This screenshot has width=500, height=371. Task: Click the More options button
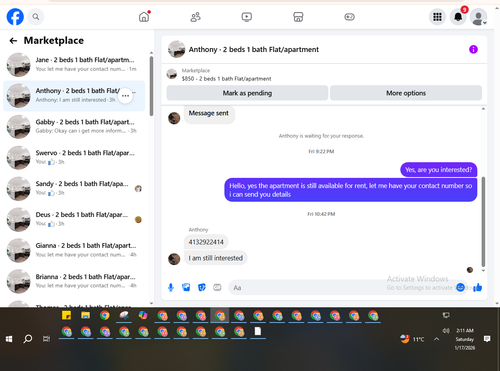click(x=406, y=93)
